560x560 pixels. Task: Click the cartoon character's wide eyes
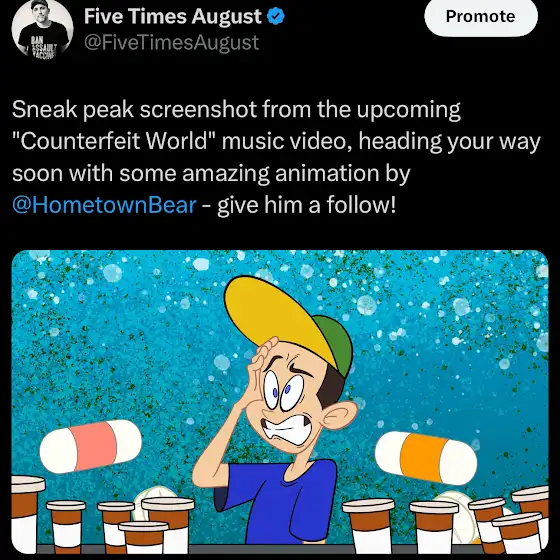(x=284, y=391)
